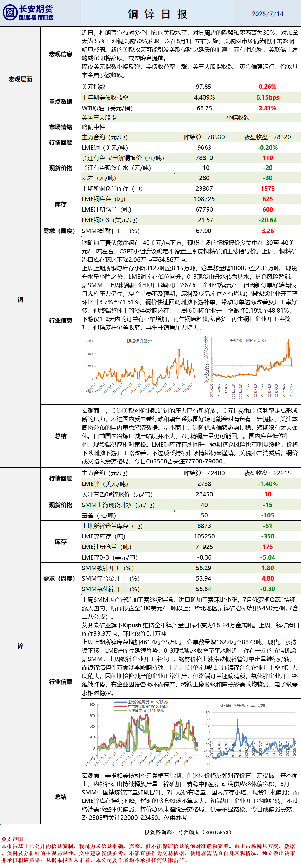This screenshot has height=868, width=301.
Task: Select the copper 夜盘收盘：78320 cell
Action: 268,137
